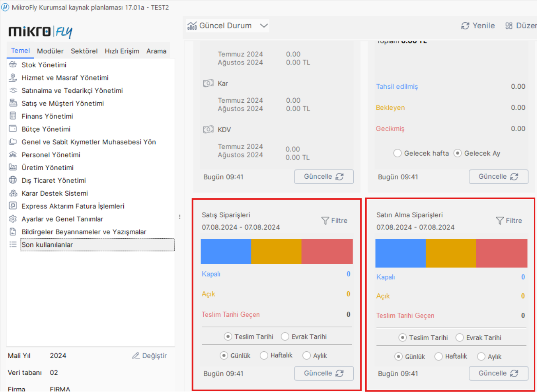537x392 pixels.
Task: Click the Üretim Yönetimi factory icon
Action: pyautogui.click(x=13, y=167)
